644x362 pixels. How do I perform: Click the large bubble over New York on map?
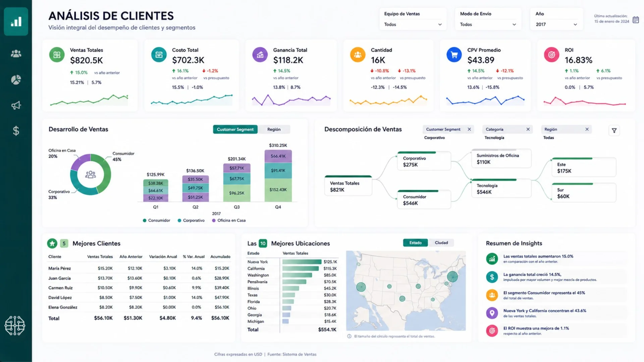452,277
